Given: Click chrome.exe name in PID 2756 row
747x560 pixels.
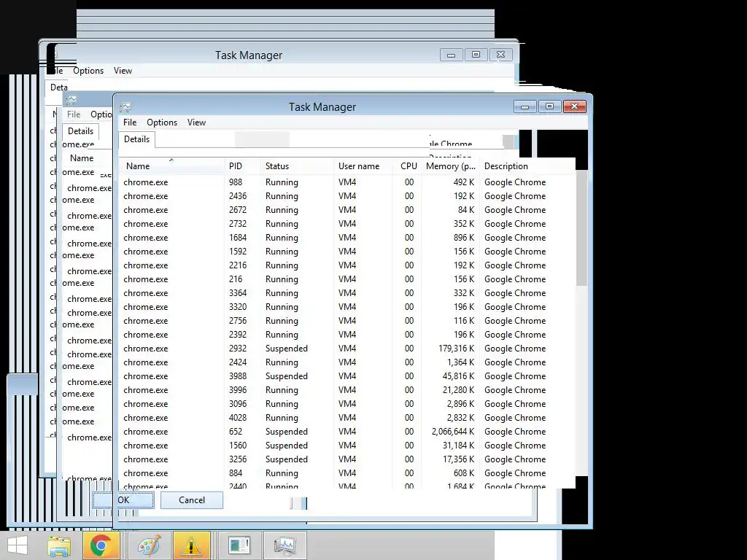Looking at the screenshot, I should coord(145,321).
